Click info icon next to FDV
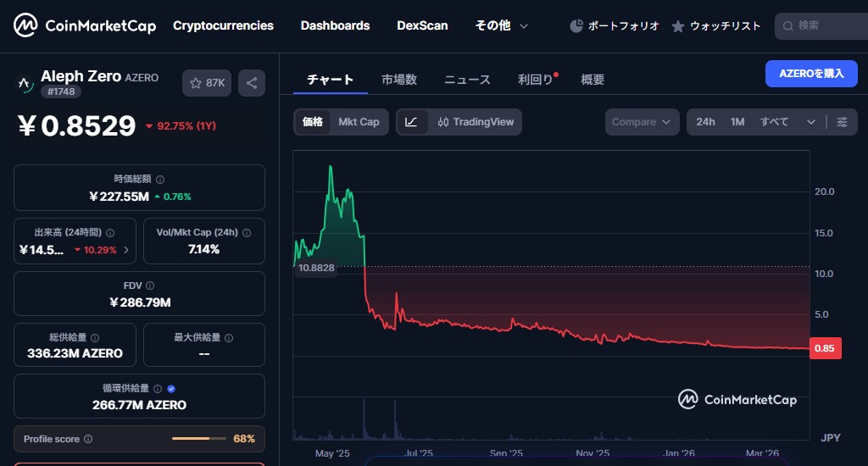 click(x=150, y=286)
